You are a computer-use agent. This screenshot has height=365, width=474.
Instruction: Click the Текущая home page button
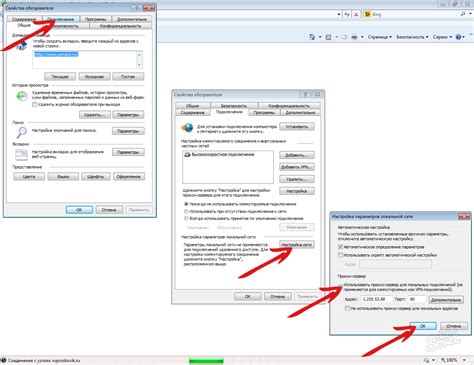(60, 77)
